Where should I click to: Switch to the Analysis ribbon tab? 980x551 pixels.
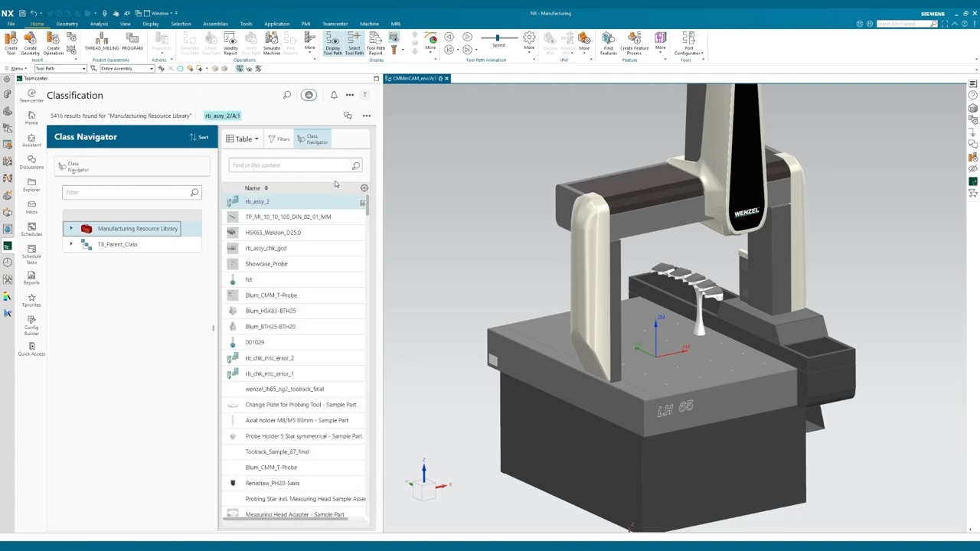(x=99, y=24)
